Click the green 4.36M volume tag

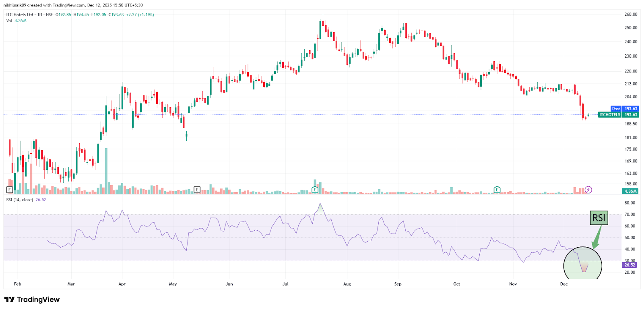[630, 191]
